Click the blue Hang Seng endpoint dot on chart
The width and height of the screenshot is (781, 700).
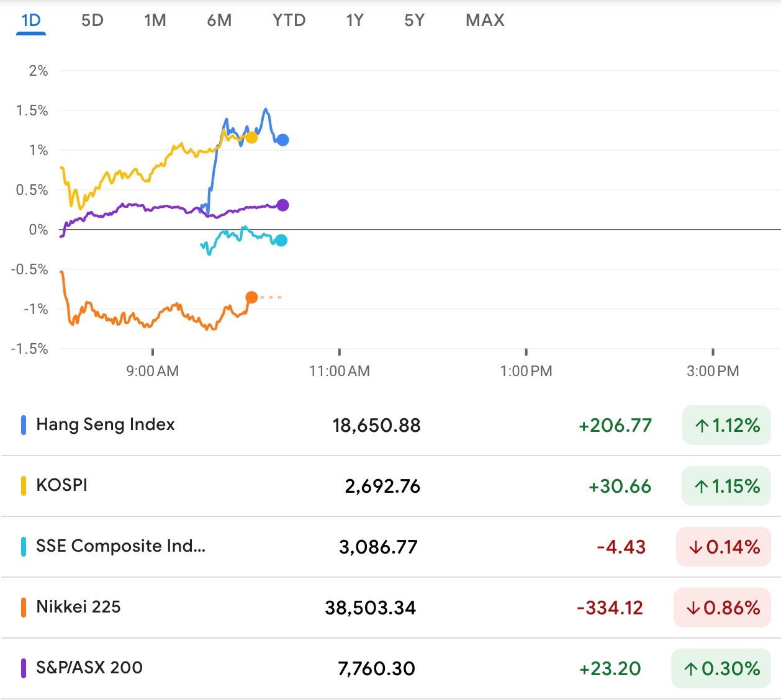(x=282, y=140)
